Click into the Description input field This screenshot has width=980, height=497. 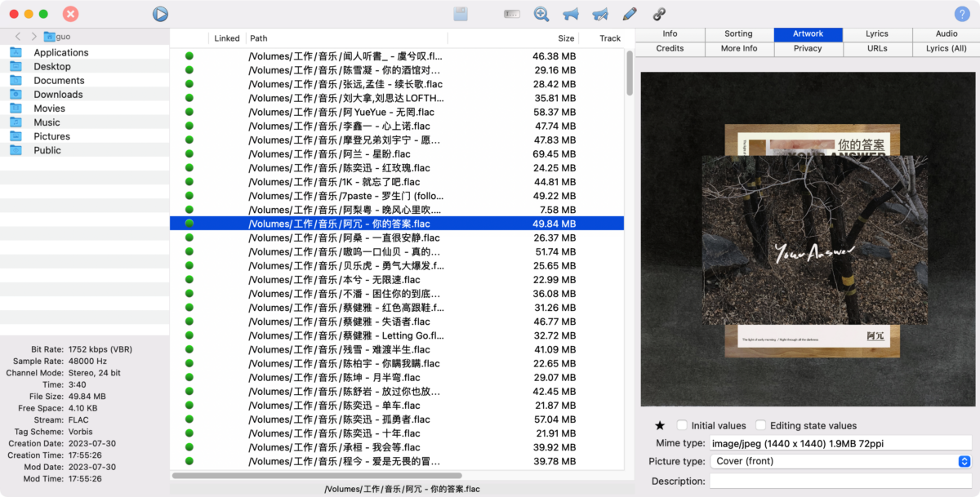[840, 481]
